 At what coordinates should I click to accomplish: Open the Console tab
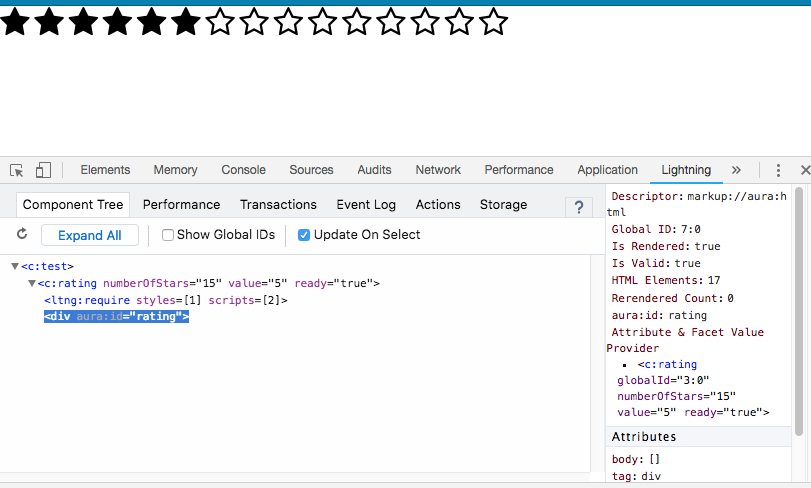coord(243,170)
